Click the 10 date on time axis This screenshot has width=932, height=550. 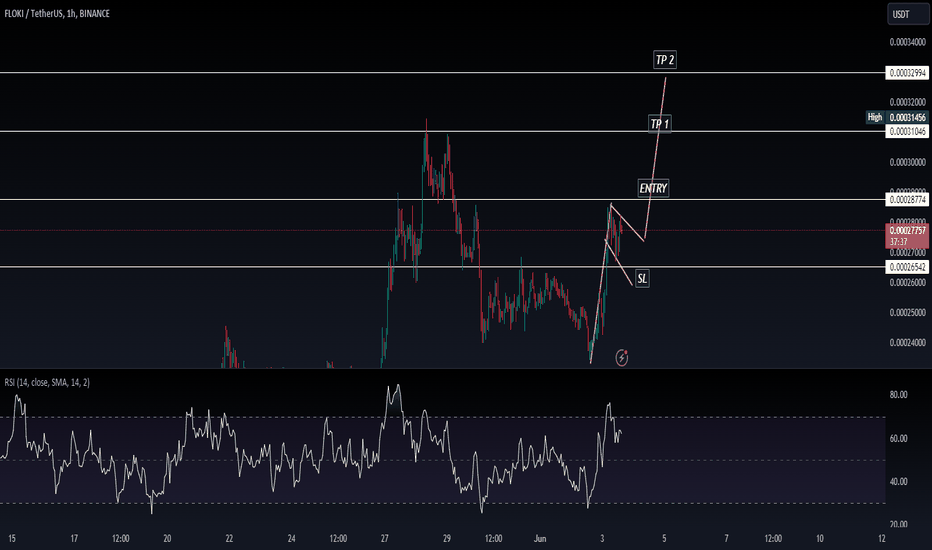coord(820,539)
